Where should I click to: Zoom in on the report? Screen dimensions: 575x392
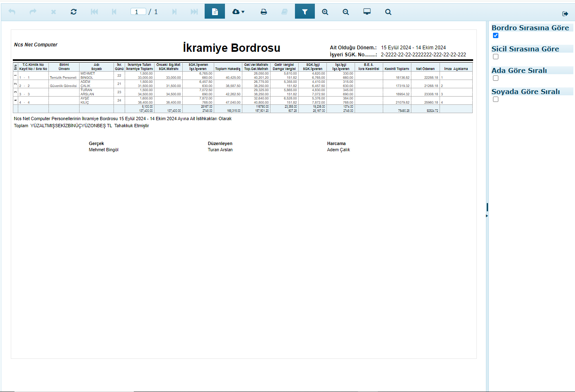coord(325,12)
